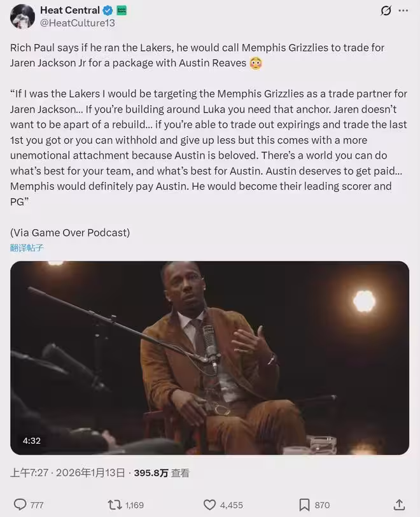The width and height of the screenshot is (420, 517).
Task: Bookmark this post
Action: [305, 504]
